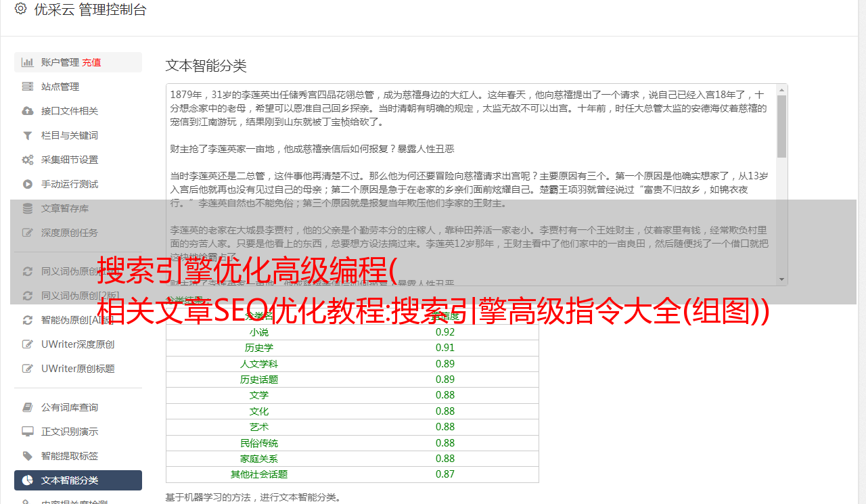The image size is (866, 504).
Task: Click the 0.92 confidence value
Action: pos(445,332)
